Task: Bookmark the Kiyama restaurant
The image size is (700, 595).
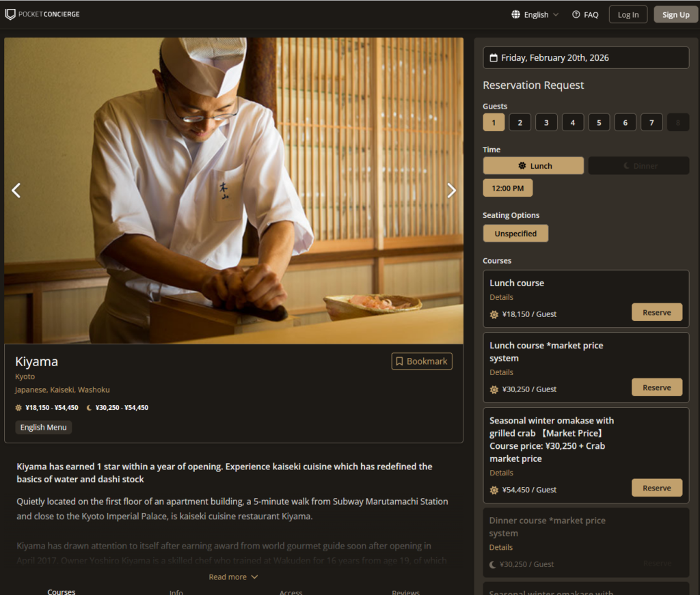Action: [421, 361]
